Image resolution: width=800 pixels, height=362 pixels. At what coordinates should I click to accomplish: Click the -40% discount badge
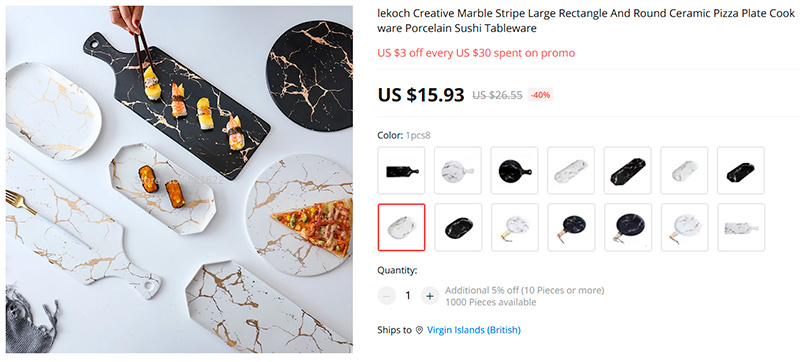click(540, 95)
